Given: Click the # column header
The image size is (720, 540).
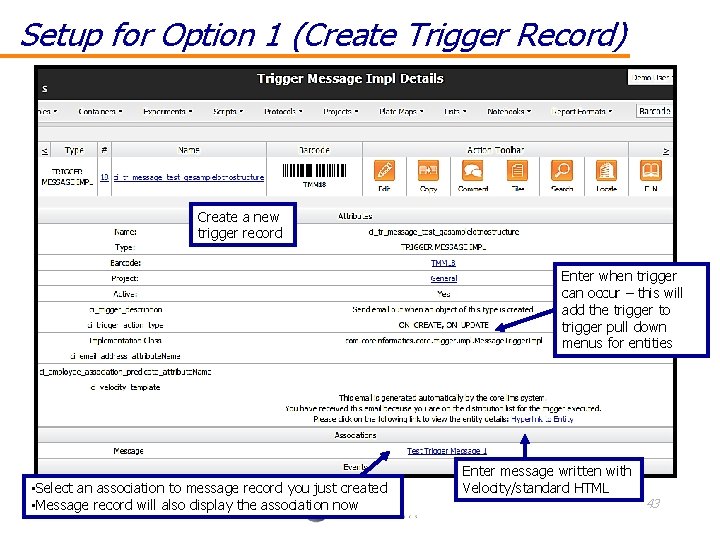Looking at the screenshot, I should (x=104, y=150).
